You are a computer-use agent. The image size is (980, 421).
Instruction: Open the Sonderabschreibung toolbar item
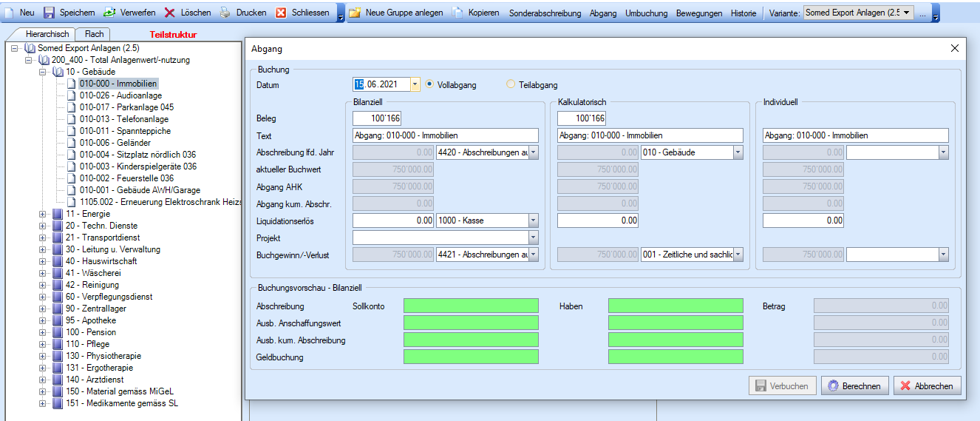(x=545, y=13)
